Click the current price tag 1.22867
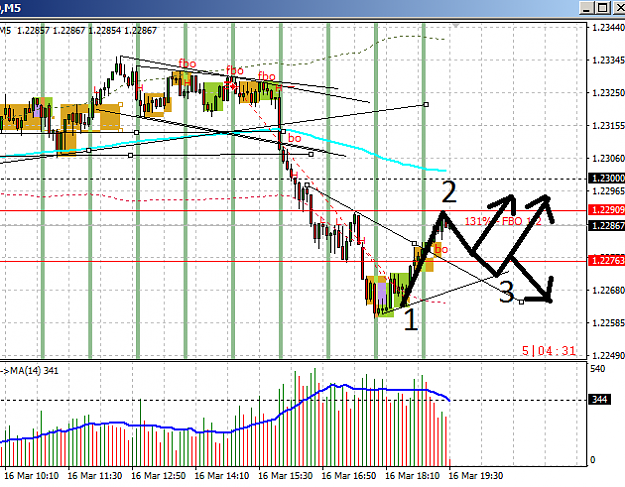 (x=607, y=226)
